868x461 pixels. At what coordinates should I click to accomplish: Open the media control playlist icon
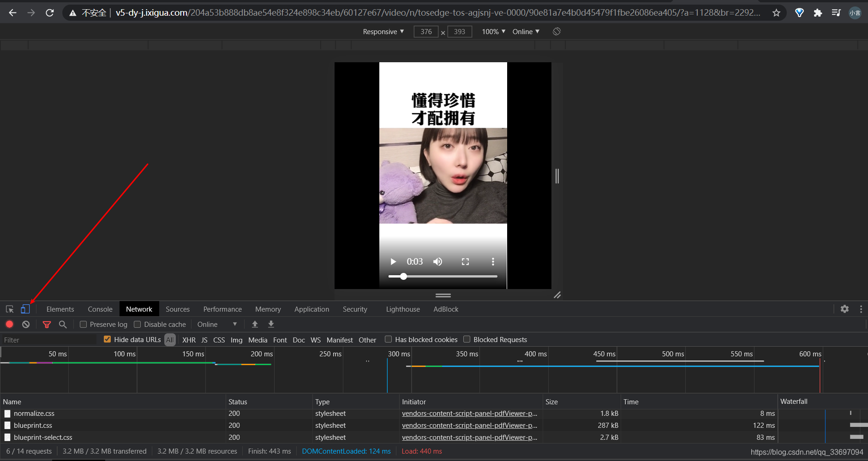coord(836,13)
